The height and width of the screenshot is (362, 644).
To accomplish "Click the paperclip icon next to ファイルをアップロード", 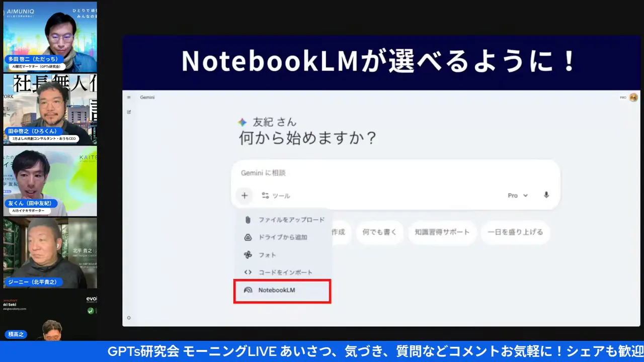I will point(247,220).
